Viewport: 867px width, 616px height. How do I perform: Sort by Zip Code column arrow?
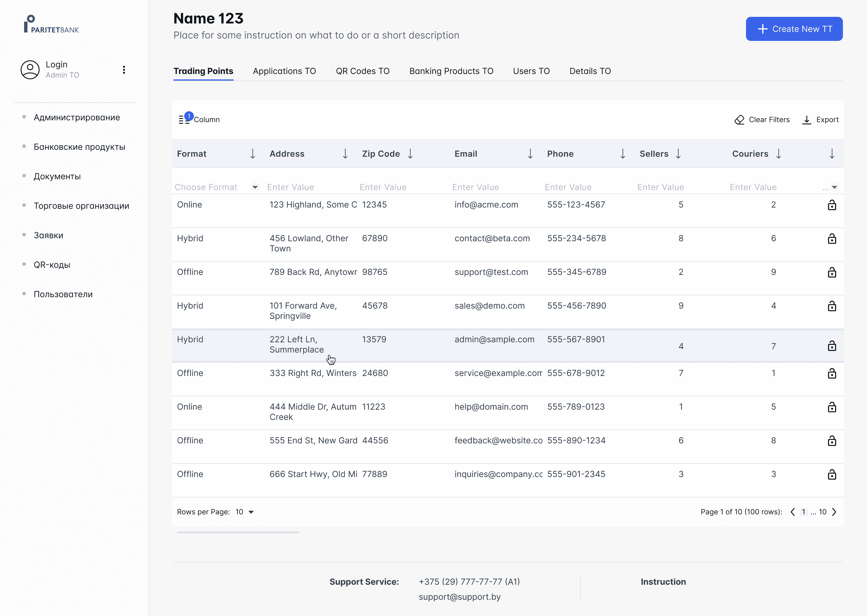(410, 154)
